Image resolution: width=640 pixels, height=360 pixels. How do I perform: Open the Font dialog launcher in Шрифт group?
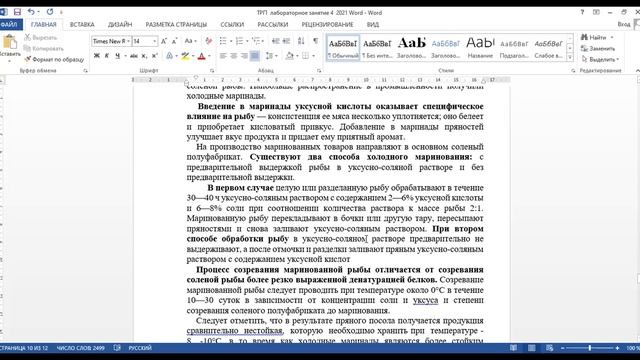[212, 71]
